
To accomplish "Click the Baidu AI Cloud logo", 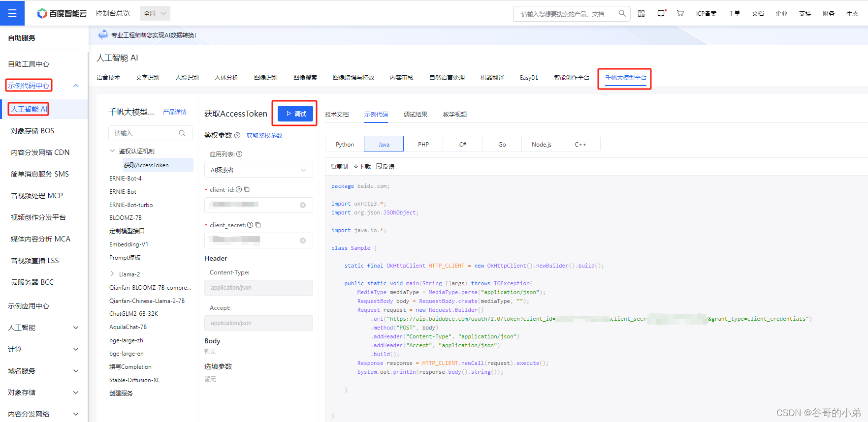I will (62, 13).
